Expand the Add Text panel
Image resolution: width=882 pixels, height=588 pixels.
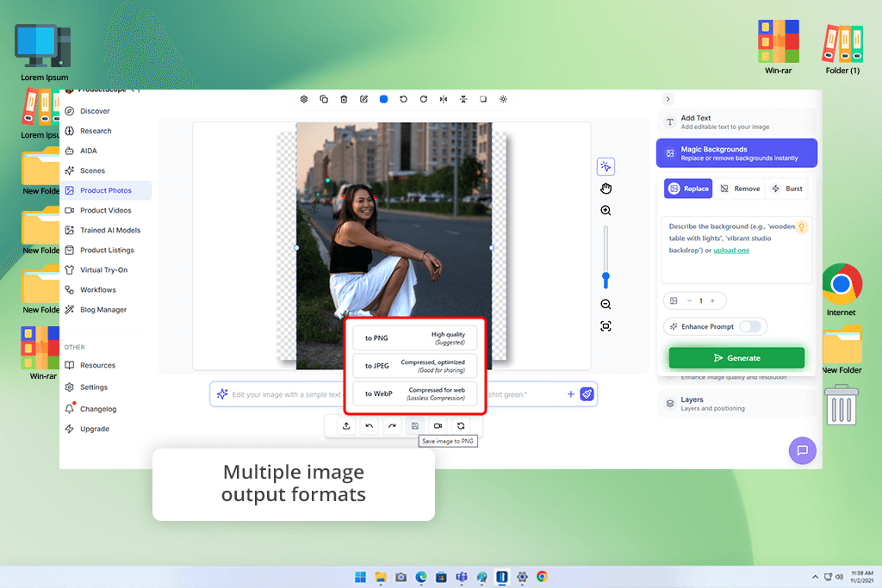[x=736, y=122]
